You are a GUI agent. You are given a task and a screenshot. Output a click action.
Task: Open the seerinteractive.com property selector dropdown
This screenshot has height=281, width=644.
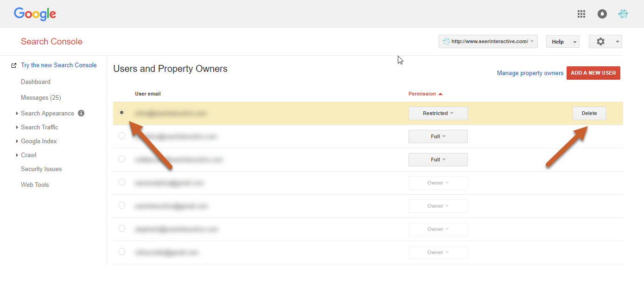click(x=488, y=42)
